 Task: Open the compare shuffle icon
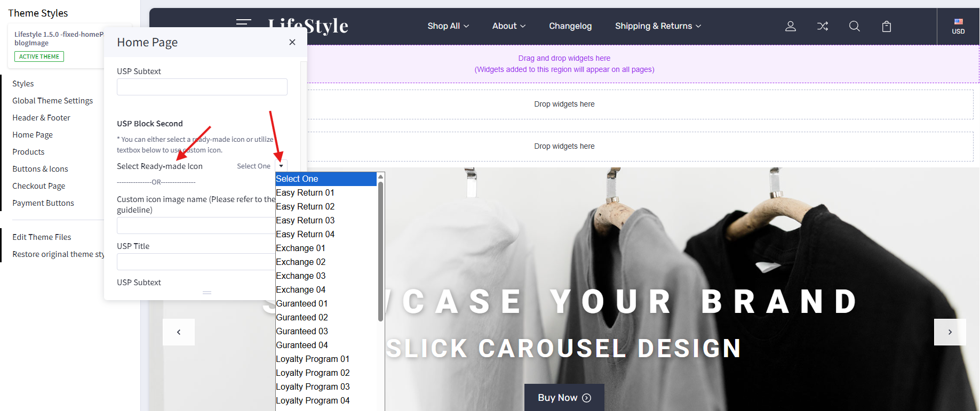click(822, 26)
